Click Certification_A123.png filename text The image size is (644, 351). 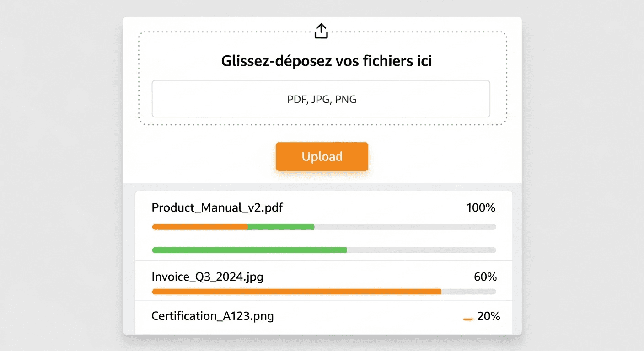(x=212, y=316)
